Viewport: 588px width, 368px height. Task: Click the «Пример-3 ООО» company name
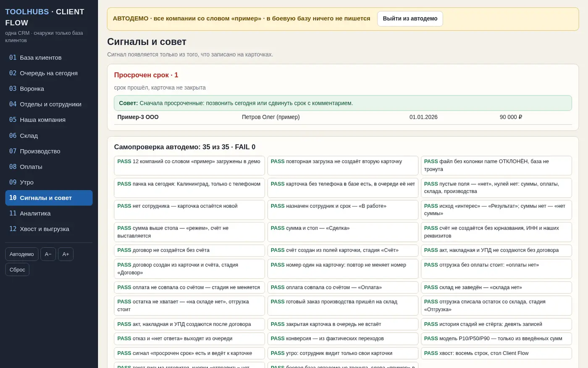138,117
